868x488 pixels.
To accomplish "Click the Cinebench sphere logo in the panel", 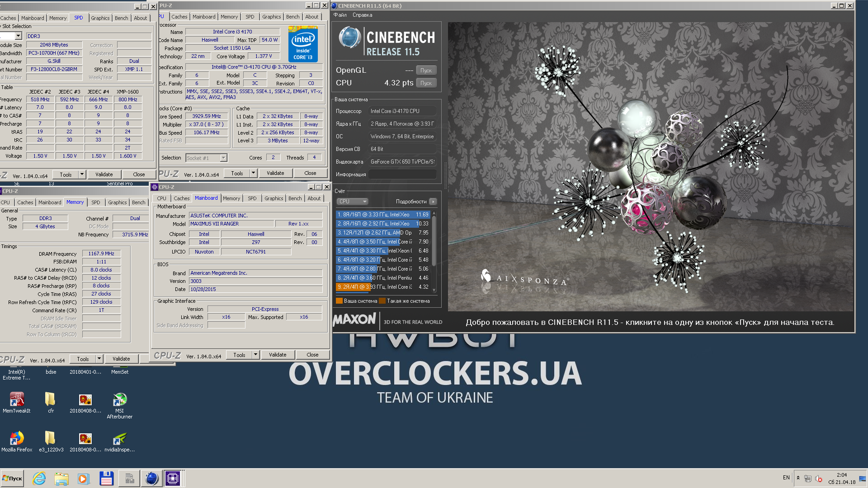I will point(349,38).
